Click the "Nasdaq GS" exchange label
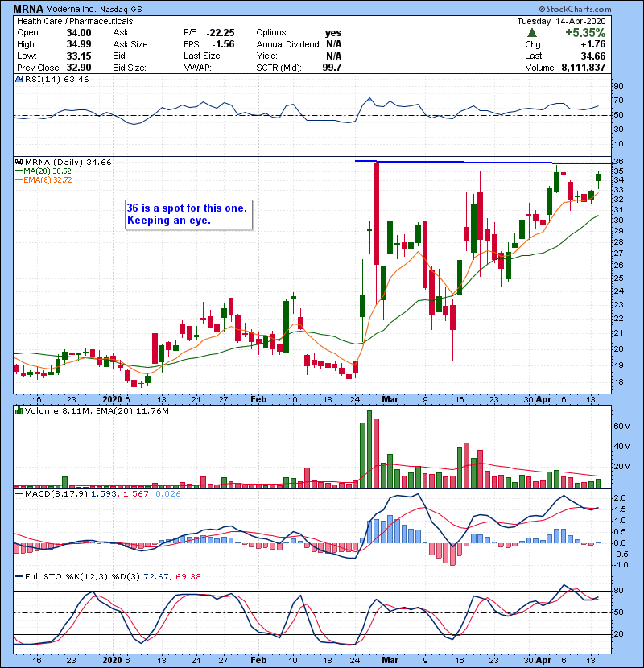The width and height of the screenshot is (644, 668). pyautogui.click(x=121, y=9)
